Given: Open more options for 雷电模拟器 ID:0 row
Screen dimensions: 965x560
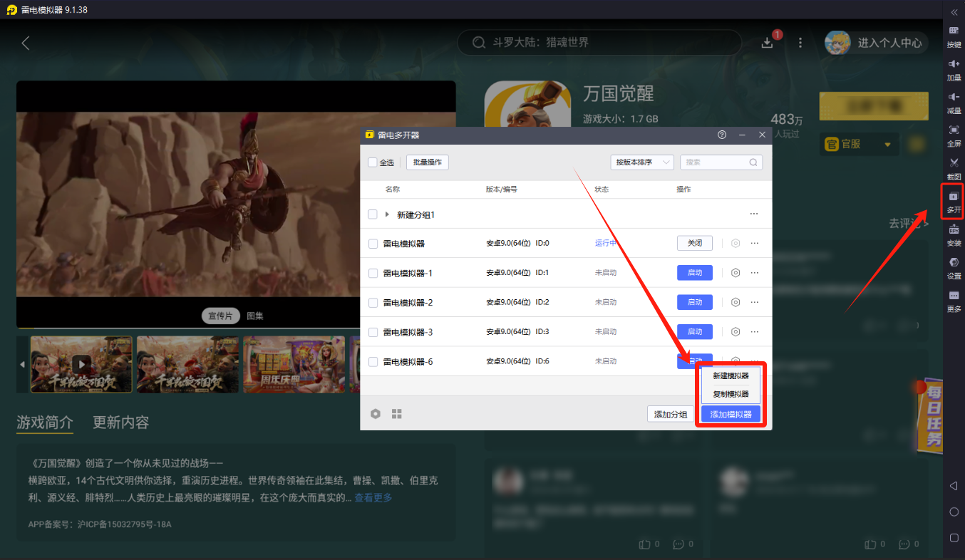Looking at the screenshot, I should (755, 244).
